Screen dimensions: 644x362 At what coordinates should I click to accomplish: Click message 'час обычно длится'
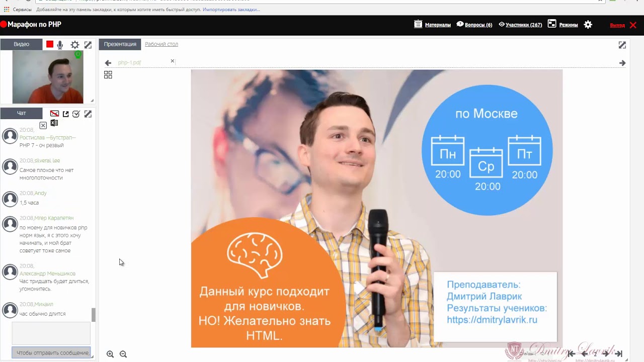42,314
